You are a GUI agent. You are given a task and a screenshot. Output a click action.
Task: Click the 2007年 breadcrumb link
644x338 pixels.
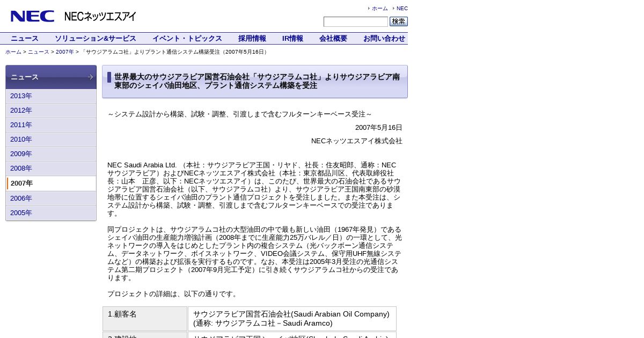(65, 52)
